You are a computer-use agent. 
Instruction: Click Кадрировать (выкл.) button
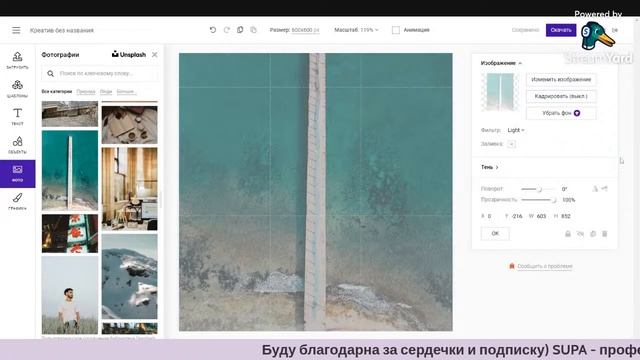561,96
